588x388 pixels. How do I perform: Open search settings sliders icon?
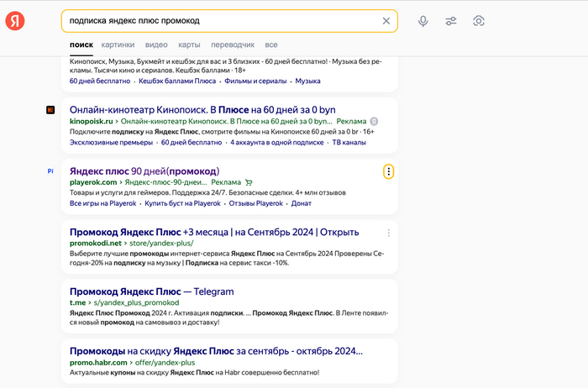tap(451, 21)
